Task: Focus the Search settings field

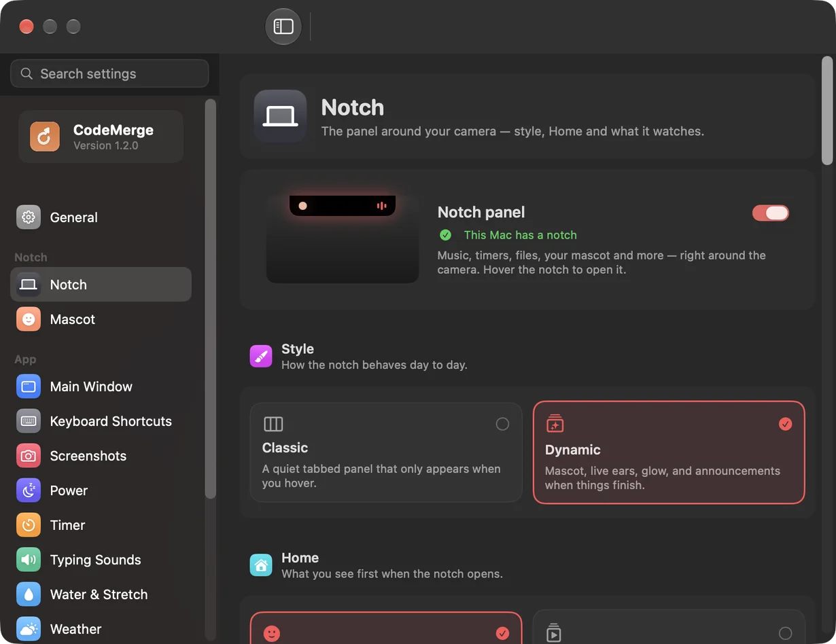Action: click(x=109, y=73)
